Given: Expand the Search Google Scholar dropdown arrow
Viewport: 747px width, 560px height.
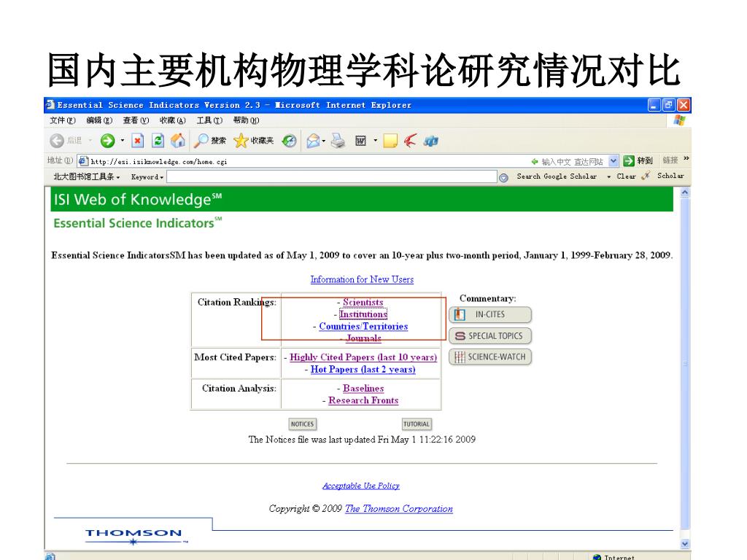Looking at the screenshot, I should [608, 176].
